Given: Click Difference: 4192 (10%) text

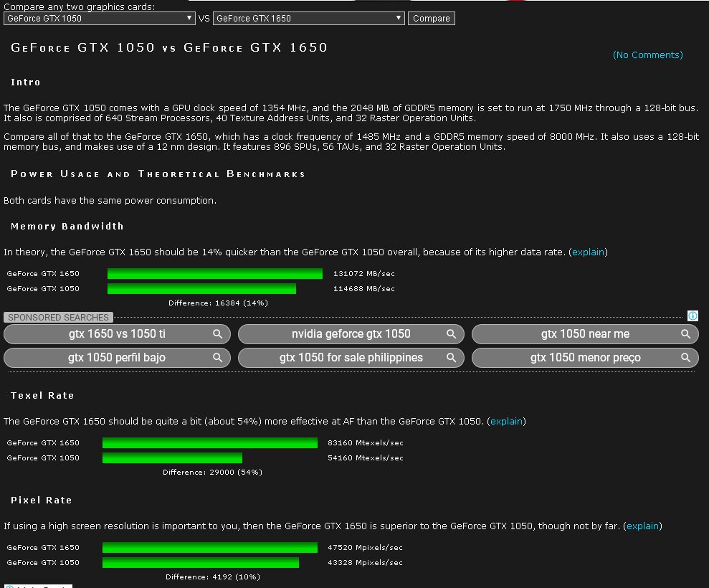Looking at the screenshot, I should [213, 577].
